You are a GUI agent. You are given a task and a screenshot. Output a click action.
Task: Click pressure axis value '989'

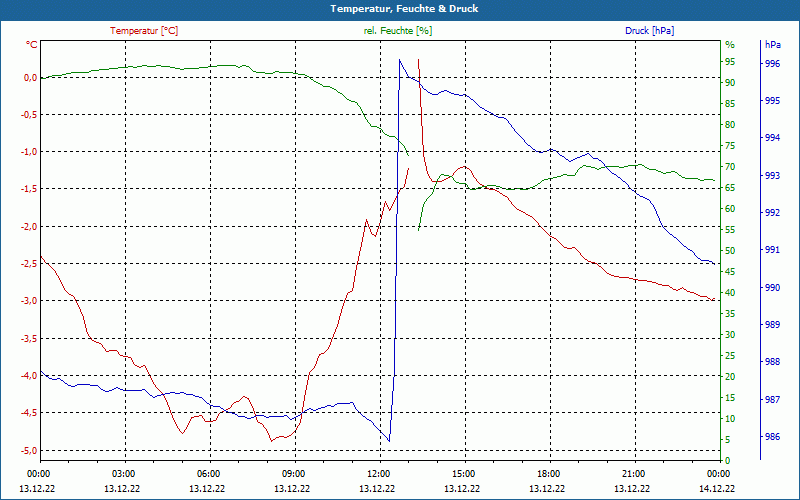click(x=772, y=325)
